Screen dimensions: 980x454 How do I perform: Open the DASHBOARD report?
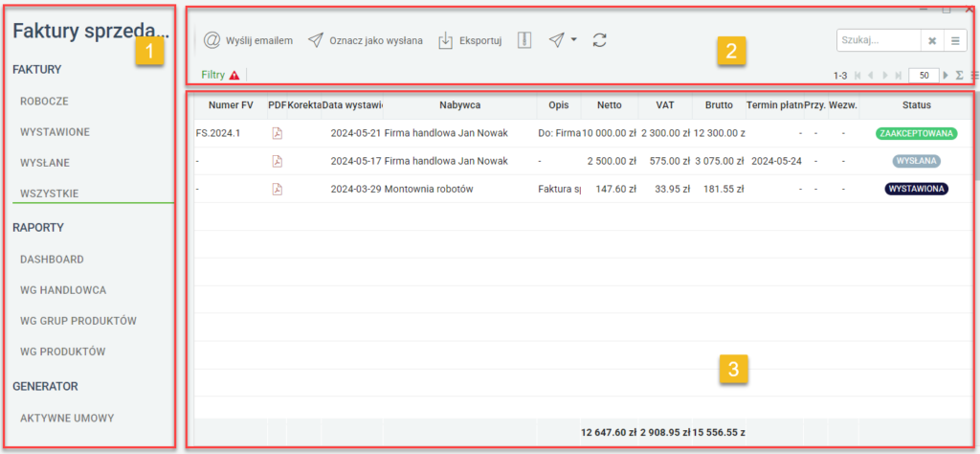52,259
